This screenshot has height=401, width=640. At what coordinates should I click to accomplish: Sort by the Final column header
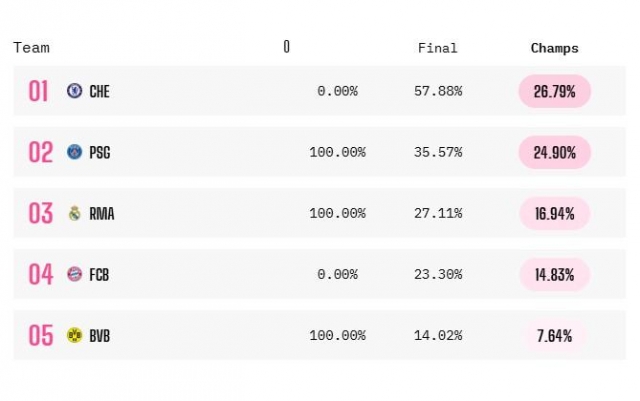438,48
